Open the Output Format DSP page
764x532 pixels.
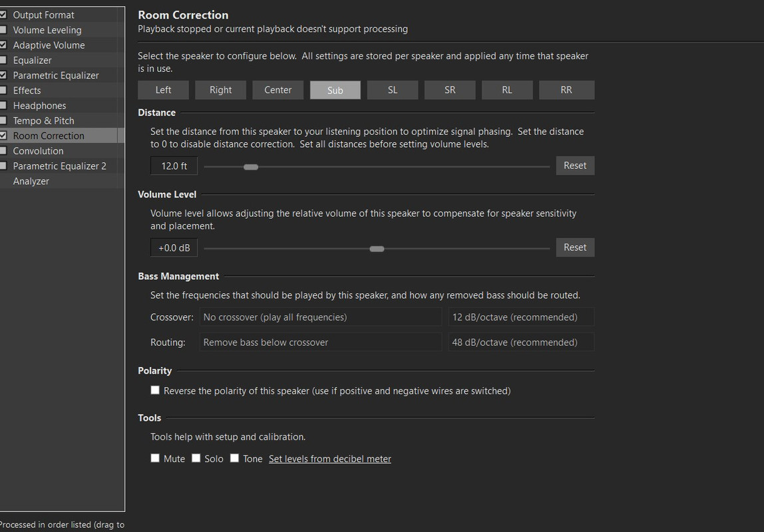click(43, 15)
